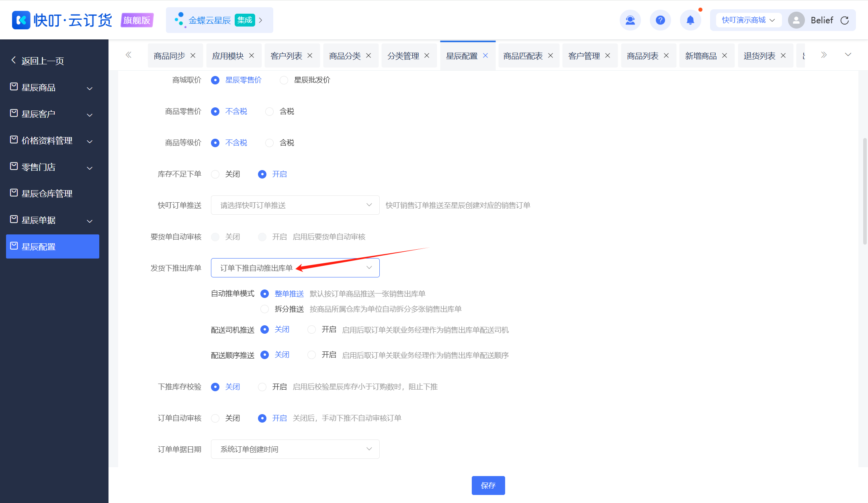Screen dimensions: 868x503
Task: Click the 金蝶云星辰 integration icon
Action: [x=180, y=20]
